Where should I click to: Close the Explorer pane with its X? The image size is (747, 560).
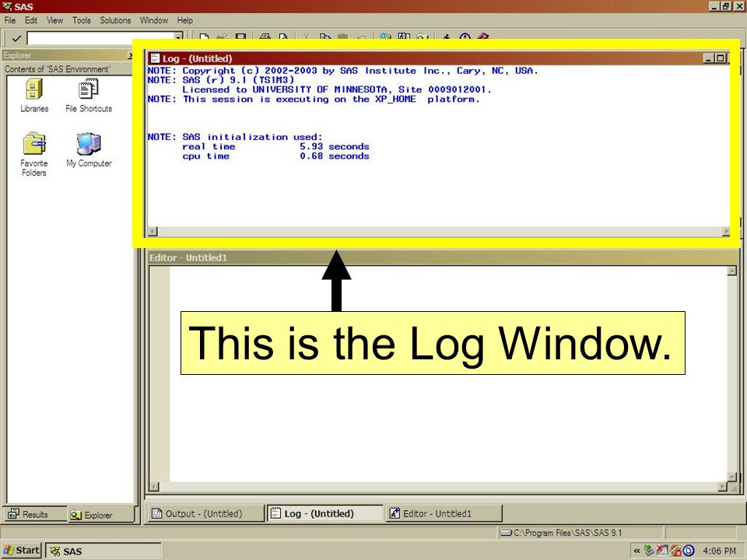[x=130, y=55]
